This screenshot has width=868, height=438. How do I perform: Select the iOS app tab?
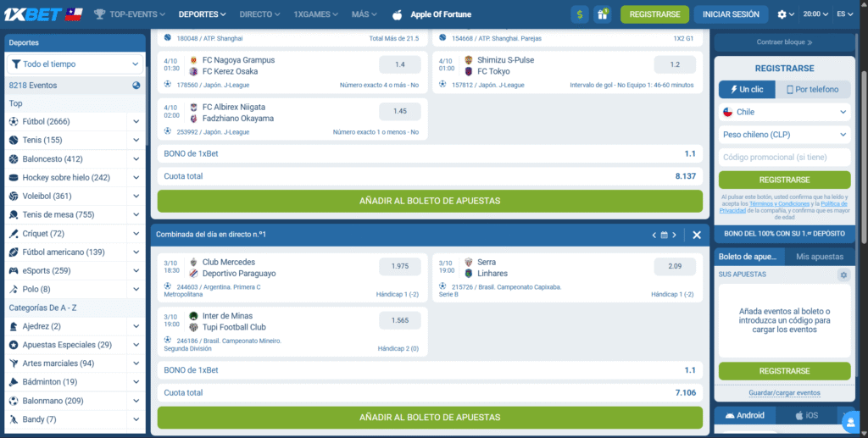[x=806, y=415]
